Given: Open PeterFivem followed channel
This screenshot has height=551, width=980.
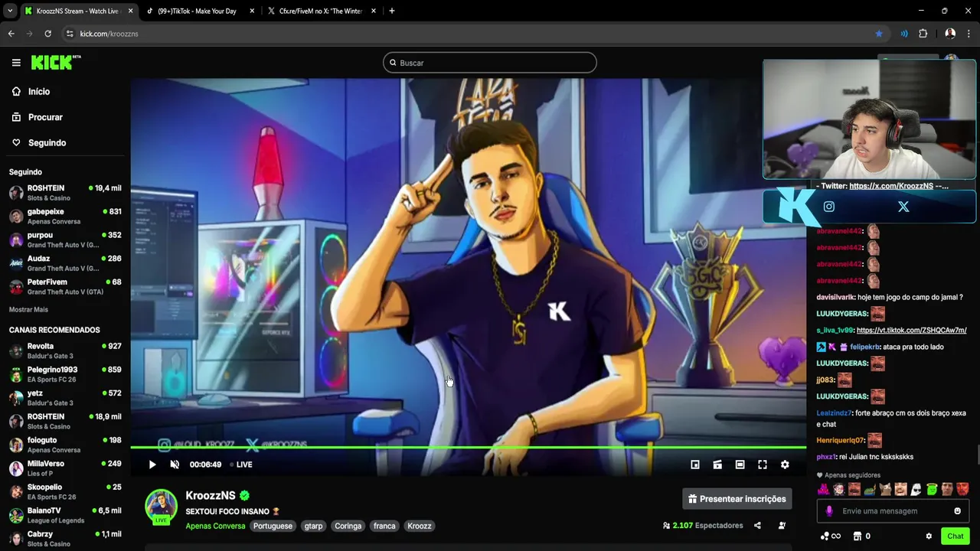Looking at the screenshot, I should tap(65, 287).
